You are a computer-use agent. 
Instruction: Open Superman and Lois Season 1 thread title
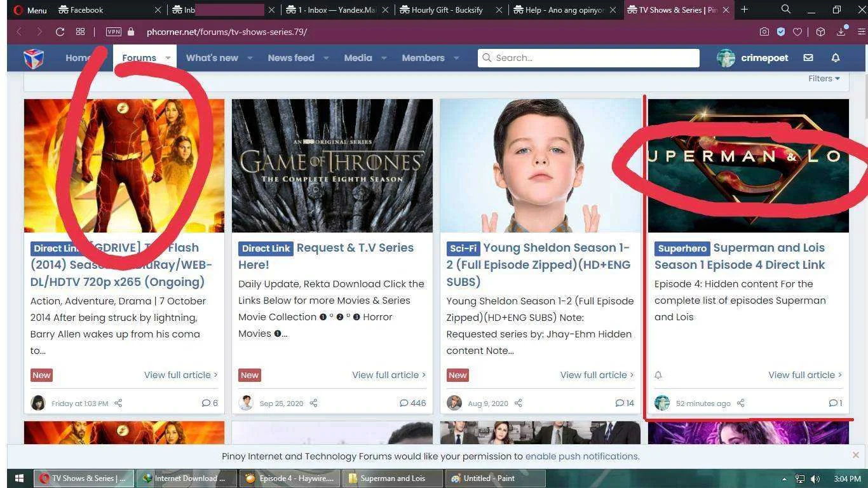[740, 256]
